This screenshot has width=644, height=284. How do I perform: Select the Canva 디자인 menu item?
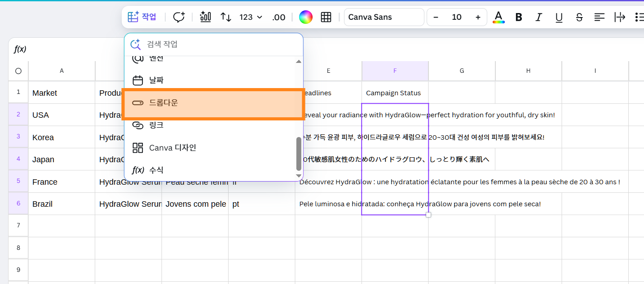209,147
